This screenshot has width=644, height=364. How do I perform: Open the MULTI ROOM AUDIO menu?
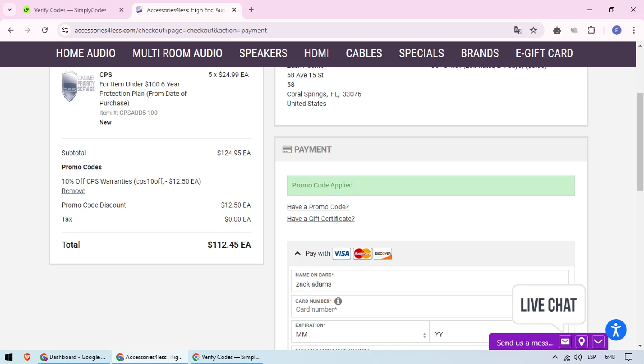click(x=177, y=53)
